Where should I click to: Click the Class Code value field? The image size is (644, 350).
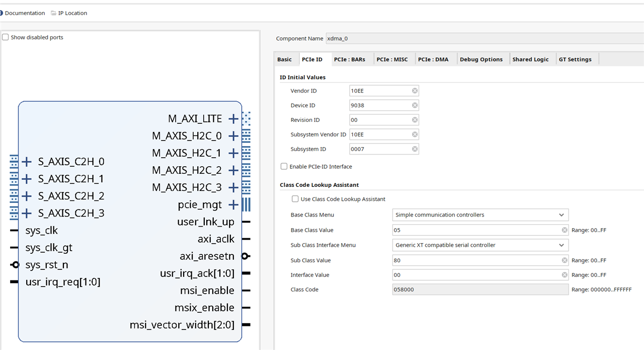coord(480,290)
